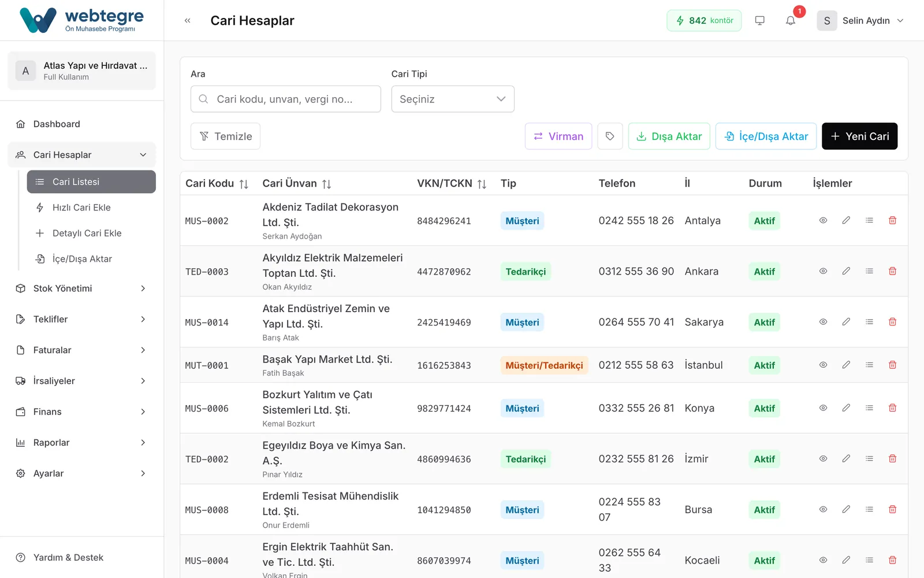Open the Cari Tipi Seçiniz dropdown
Image resolution: width=924 pixels, height=578 pixels.
(453, 99)
